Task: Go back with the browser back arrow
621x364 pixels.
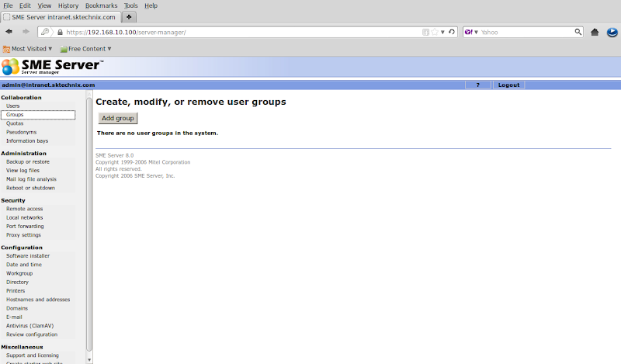Action: (9, 32)
